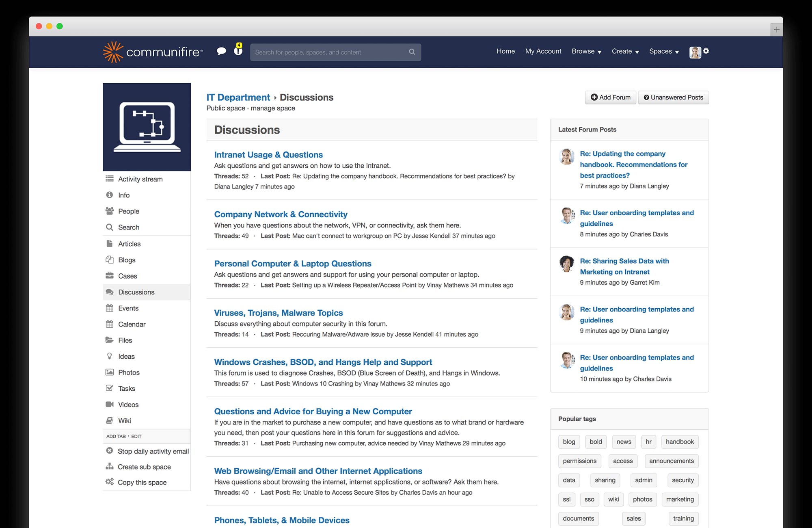Click the Wiki book icon
The width and height of the screenshot is (812, 528).
tap(110, 420)
